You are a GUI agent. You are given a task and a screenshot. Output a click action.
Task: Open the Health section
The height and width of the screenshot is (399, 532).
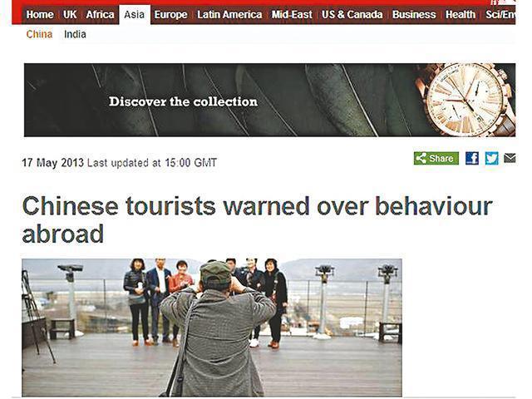pyautogui.click(x=461, y=15)
